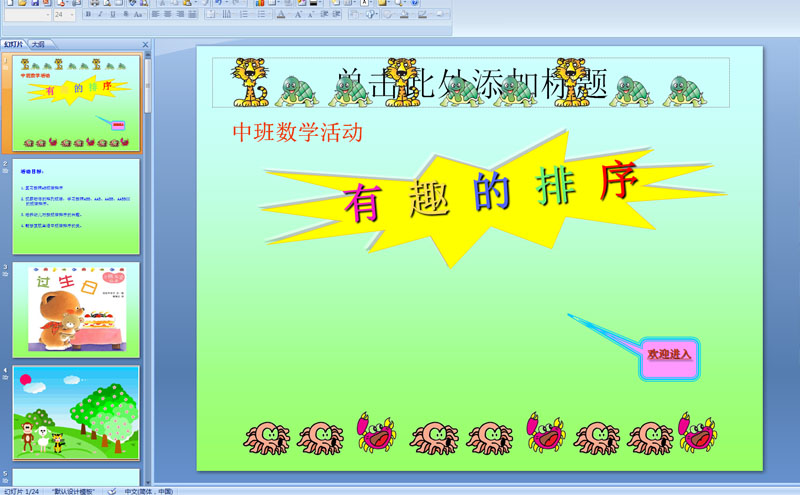Increase the font size
The image size is (800, 495).
[x=298, y=14]
